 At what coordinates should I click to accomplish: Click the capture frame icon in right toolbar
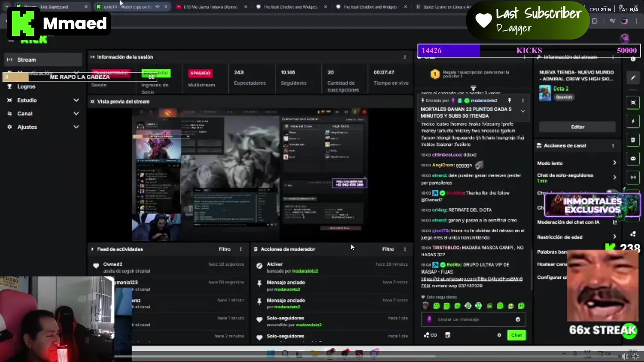point(633,102)
